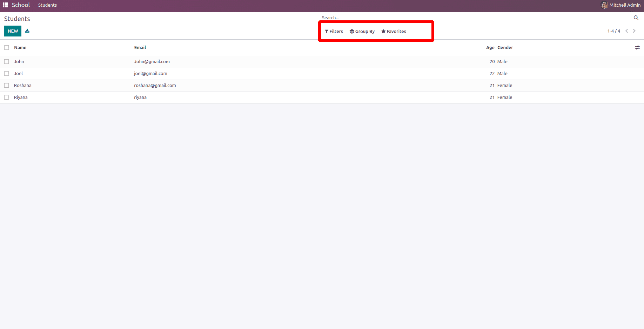The width and height of the screenshot is (644, 329).
Task: Open the apps grid menu icon
Action: point(5,5)
